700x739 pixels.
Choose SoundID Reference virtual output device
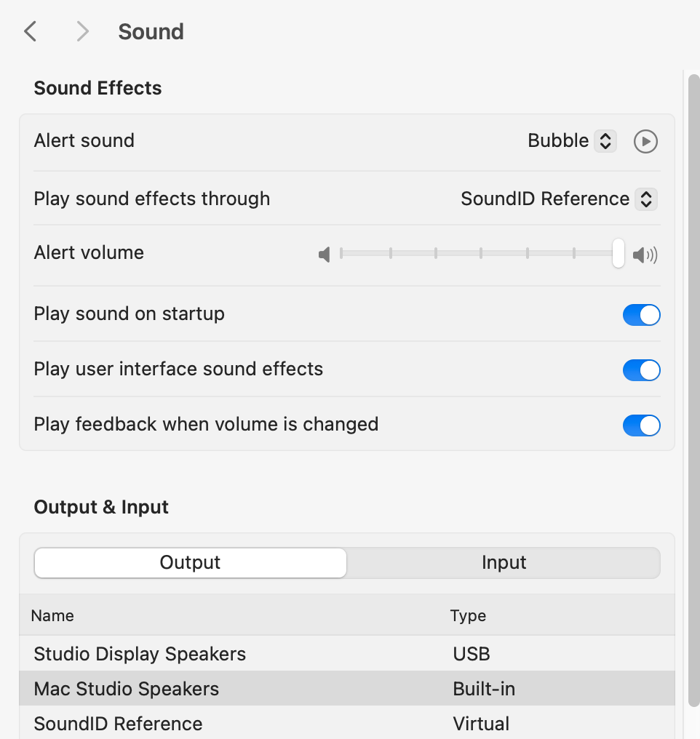[119, 724]
